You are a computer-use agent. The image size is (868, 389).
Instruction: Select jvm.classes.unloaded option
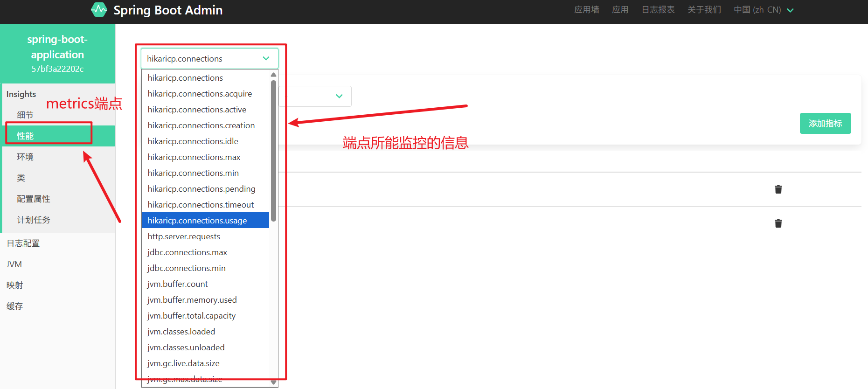click(x=205, y=347)
